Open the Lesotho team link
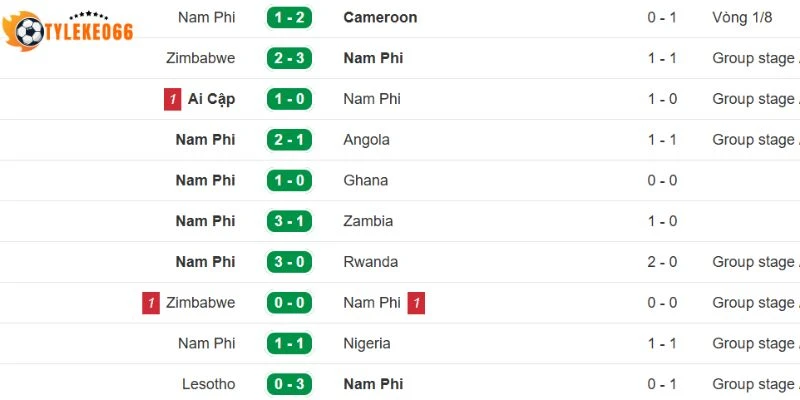 (207, 384)
